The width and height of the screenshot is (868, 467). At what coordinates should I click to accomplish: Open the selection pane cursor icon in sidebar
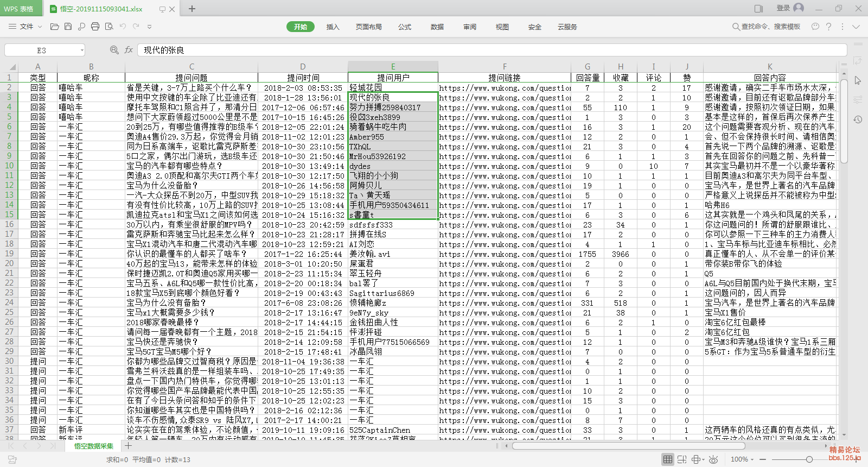(858, 80)
